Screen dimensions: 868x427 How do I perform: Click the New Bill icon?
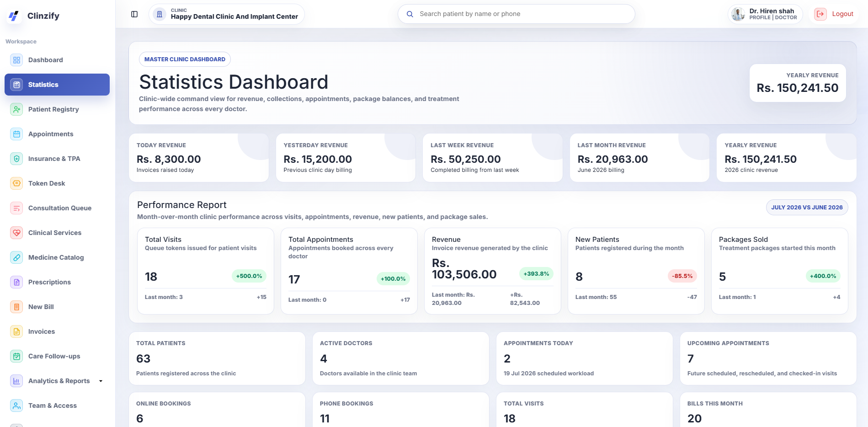click(x=16, y=307)
